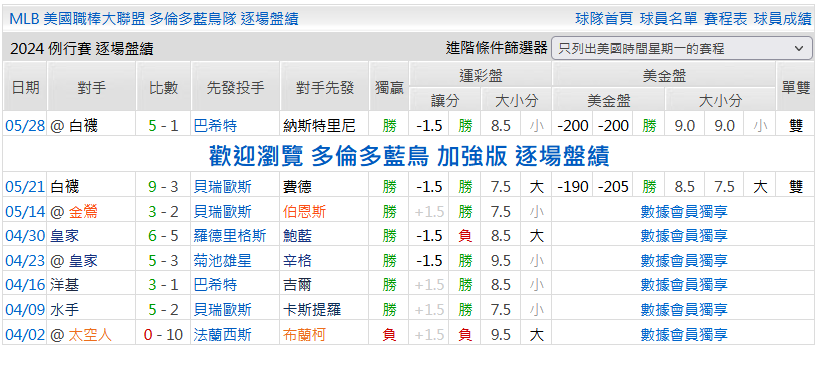Click starting pitcher 貝瑞歐斯 in 05/14 row
The image size is (819, 375).
pyautogui.click(x=223, y=212)
